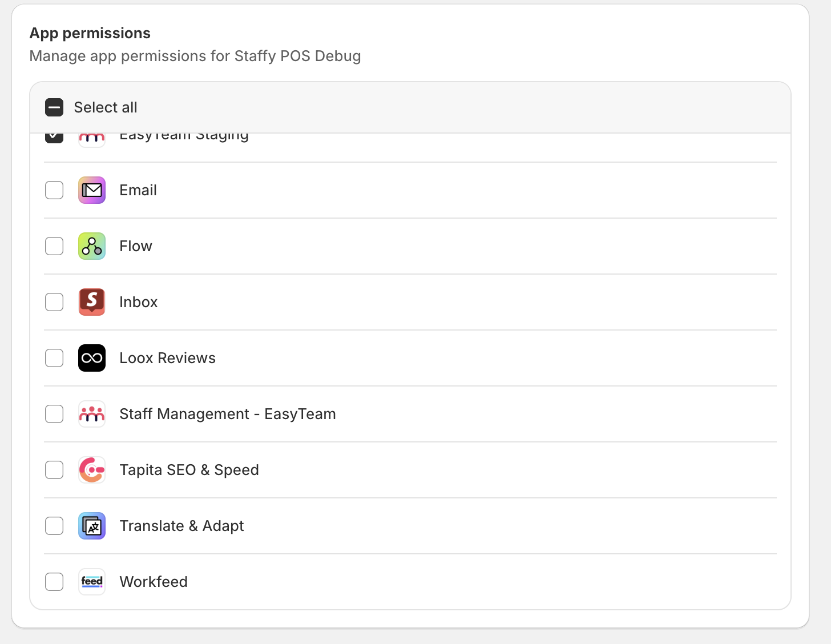Viewport: 831px width, 644px height.
Task: Click the red Inbox app icon
Action: pyautogui.click(x=92, y=302)
